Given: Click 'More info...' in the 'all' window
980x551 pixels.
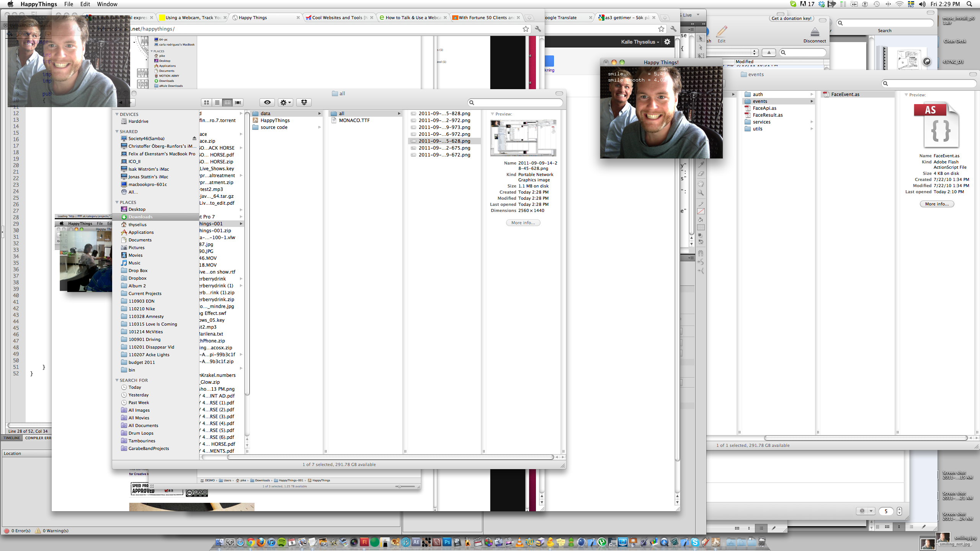Looking at the screenshot, I should pos(523,223).
